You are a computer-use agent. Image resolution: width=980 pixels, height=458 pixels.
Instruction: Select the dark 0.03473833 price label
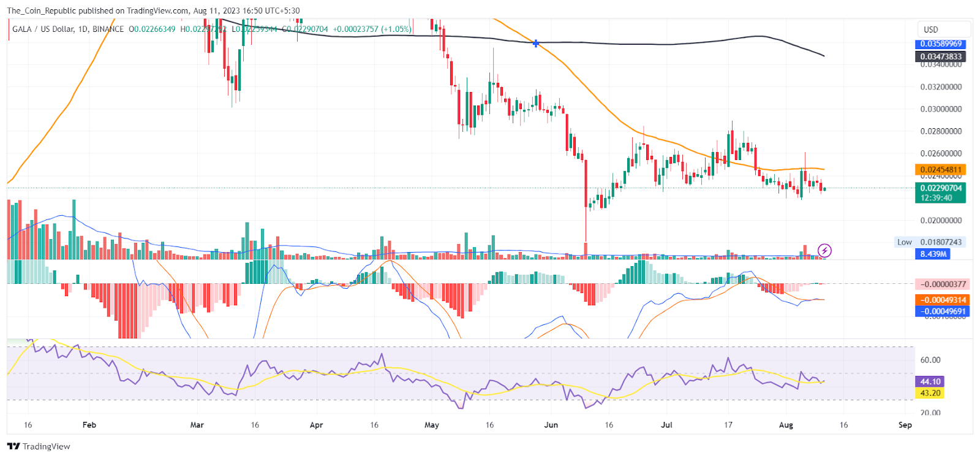pos(940,56)
